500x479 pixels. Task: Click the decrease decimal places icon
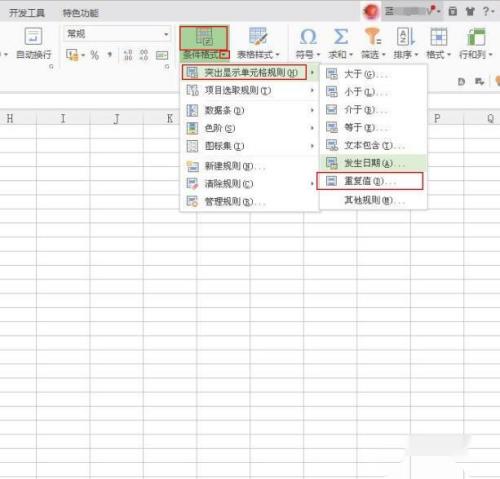(144, 55)
